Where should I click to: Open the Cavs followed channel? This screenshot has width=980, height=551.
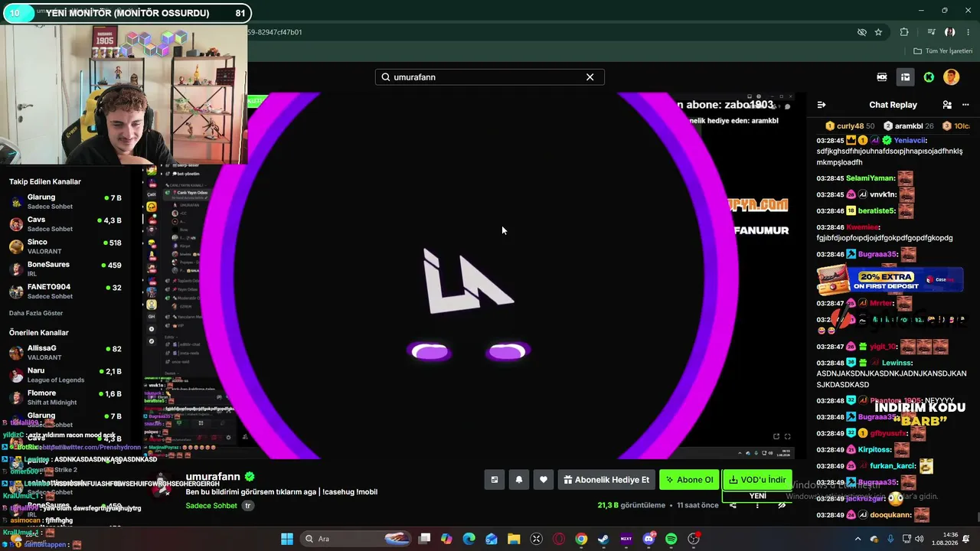tap(66, 223)
